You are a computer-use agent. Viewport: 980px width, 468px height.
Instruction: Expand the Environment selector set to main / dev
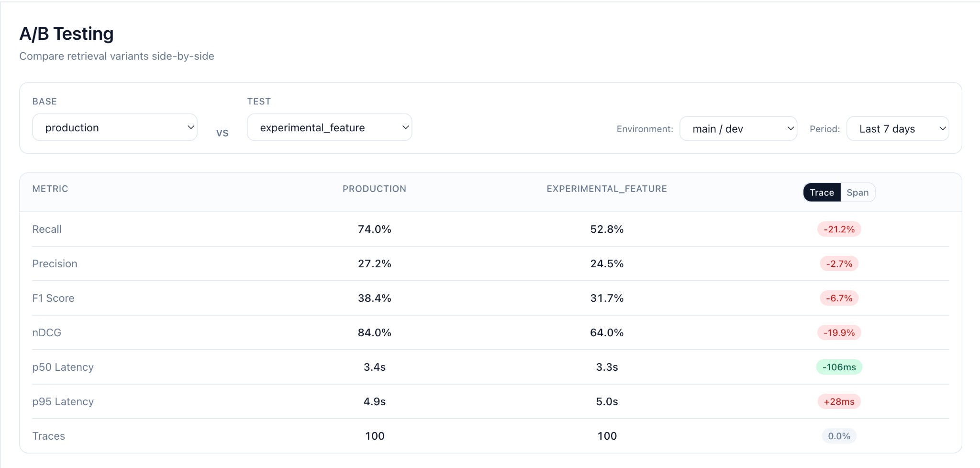pos(738,128)
